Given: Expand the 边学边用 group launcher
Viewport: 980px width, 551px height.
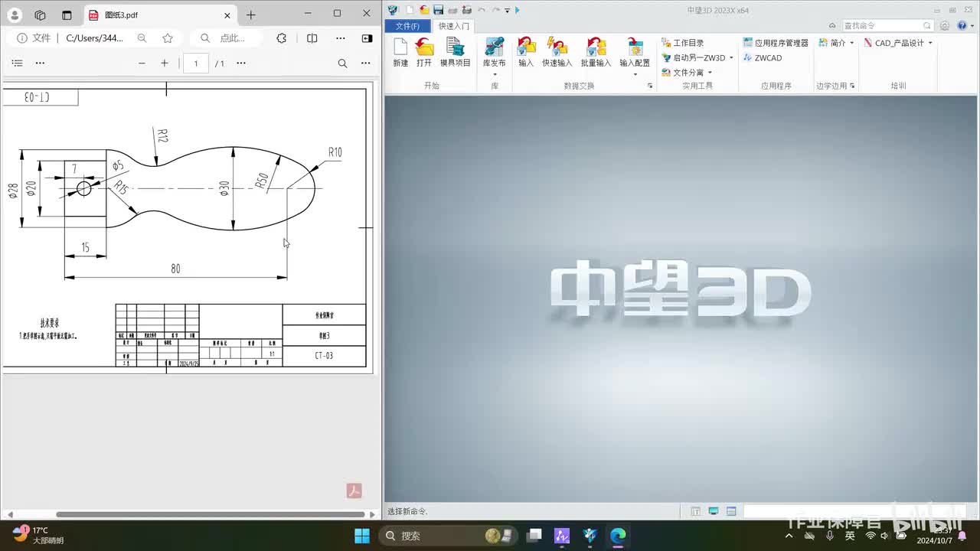Looking at the screenshot, I should (x=852, y=86).
